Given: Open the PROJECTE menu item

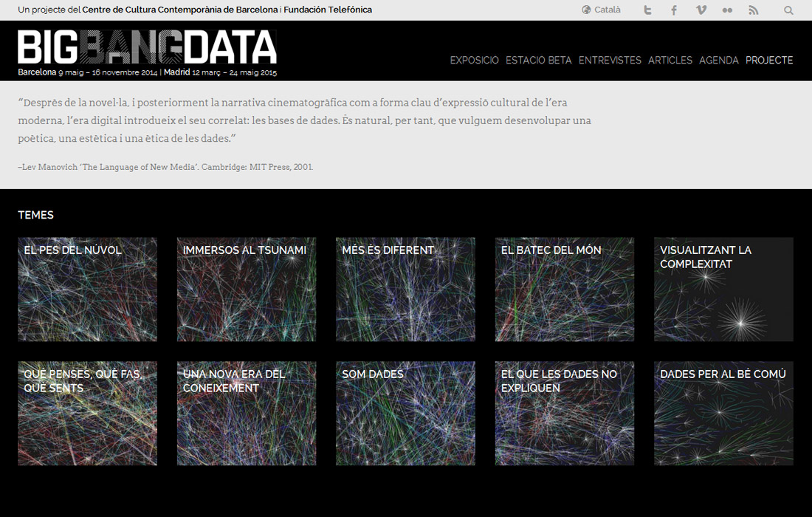Looking at the screenshot, I should click(769, 60).
